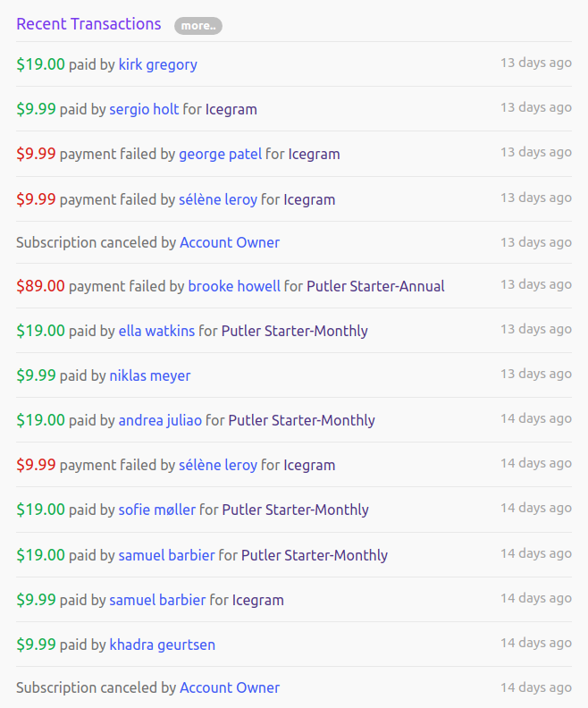Click the "more.." button beside Recent Transactions
The height and width of the screenshot is (708, 588).
point(197,26)
